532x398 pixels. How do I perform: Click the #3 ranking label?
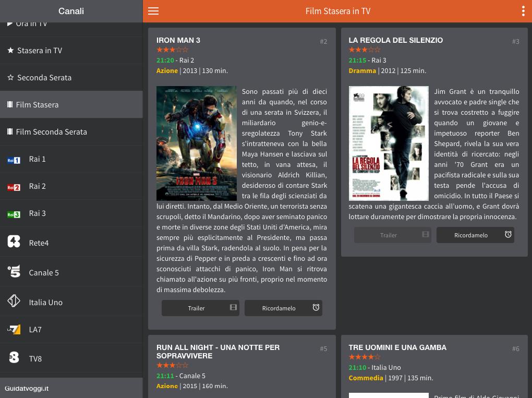[x=515, y=41]
